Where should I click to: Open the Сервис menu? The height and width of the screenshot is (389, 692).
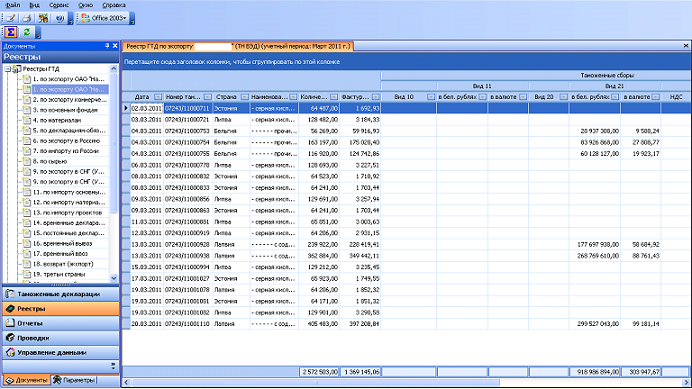pos(59,5)
